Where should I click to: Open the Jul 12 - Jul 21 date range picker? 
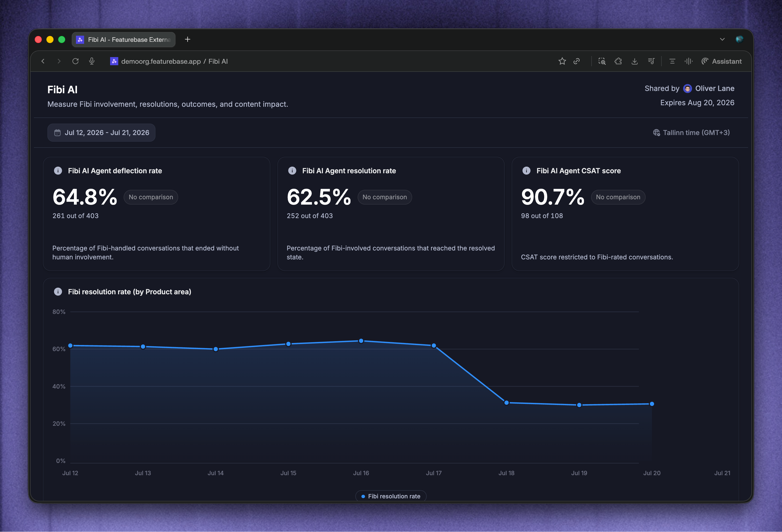pos(101,132)
